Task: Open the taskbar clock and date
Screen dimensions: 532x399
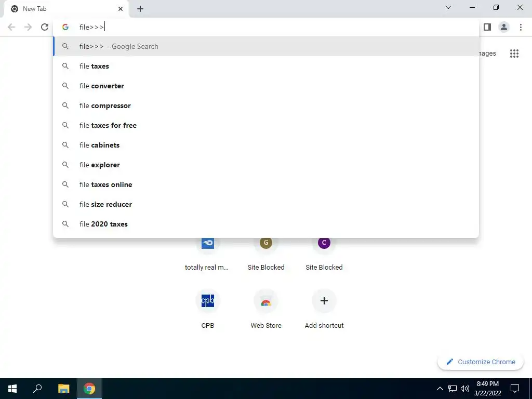Action: (487, 389)
